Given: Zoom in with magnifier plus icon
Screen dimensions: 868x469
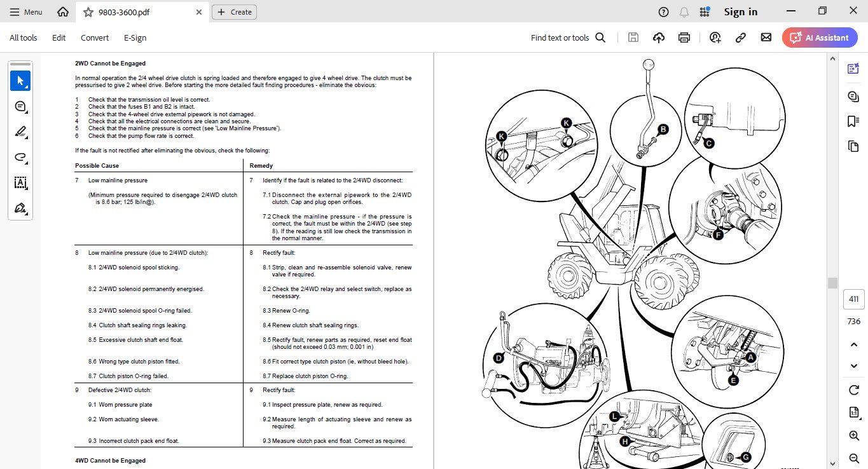Looking at the screenshot, I should [854, 435].
